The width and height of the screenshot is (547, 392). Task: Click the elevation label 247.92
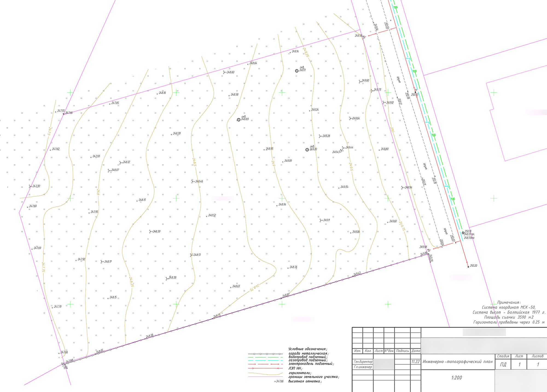[81, 259]
